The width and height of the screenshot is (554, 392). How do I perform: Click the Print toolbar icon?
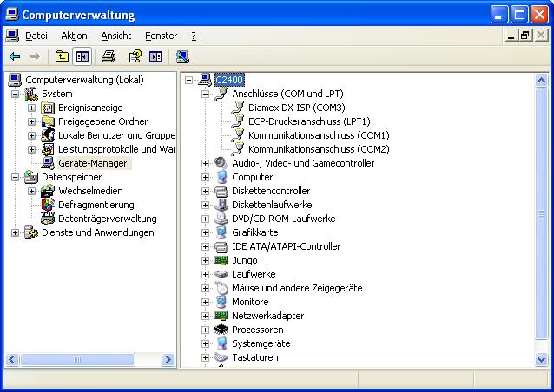coord(109,56)
